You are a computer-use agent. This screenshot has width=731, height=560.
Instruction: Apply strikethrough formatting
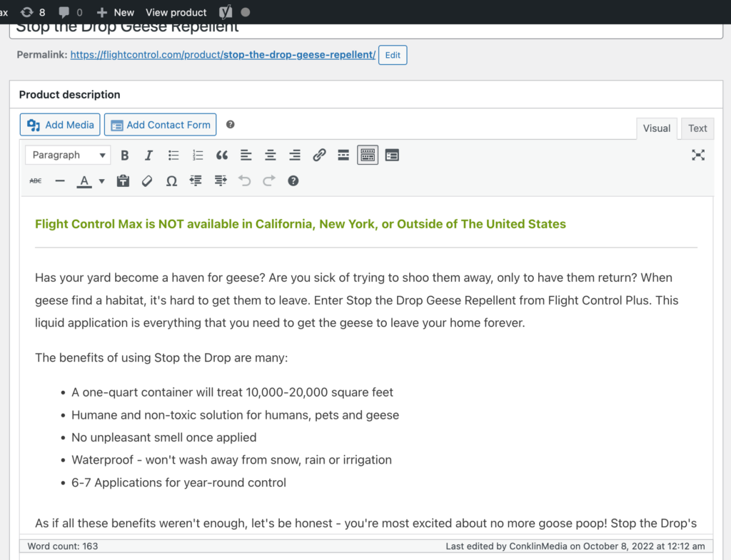coord(36,180)
